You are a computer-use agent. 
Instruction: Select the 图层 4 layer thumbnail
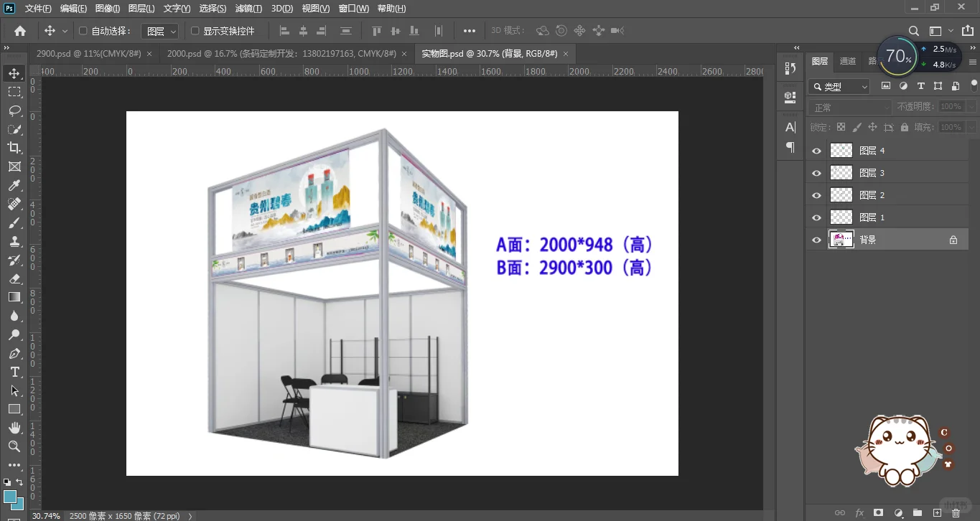tap(841, 151)
